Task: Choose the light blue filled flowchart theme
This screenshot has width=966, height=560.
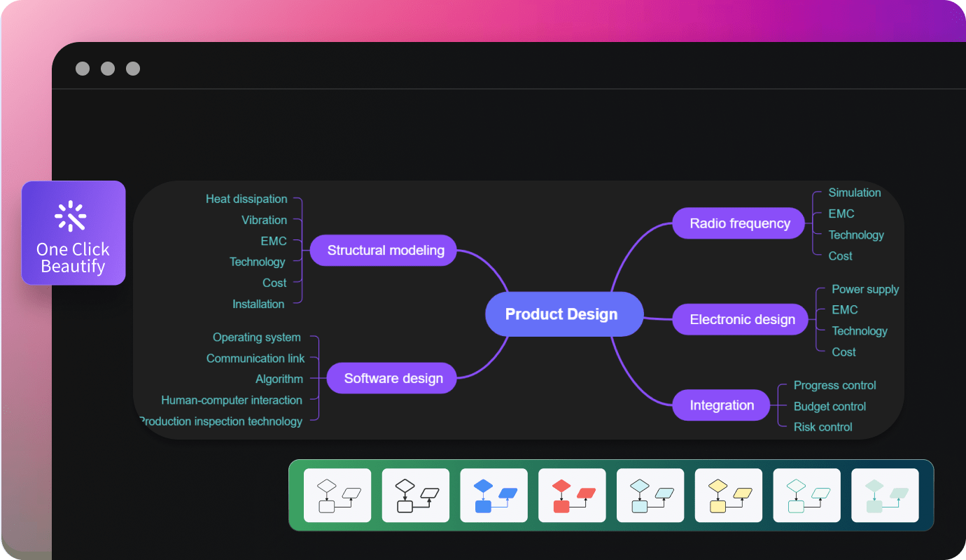Action: point(650,495)
